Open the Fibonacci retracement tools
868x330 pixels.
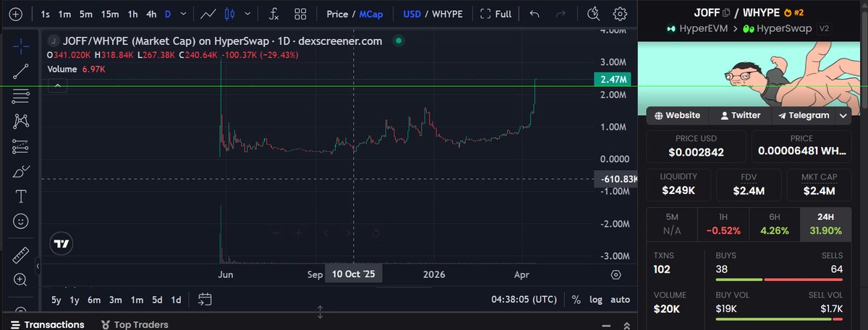[x=21, y=96]
